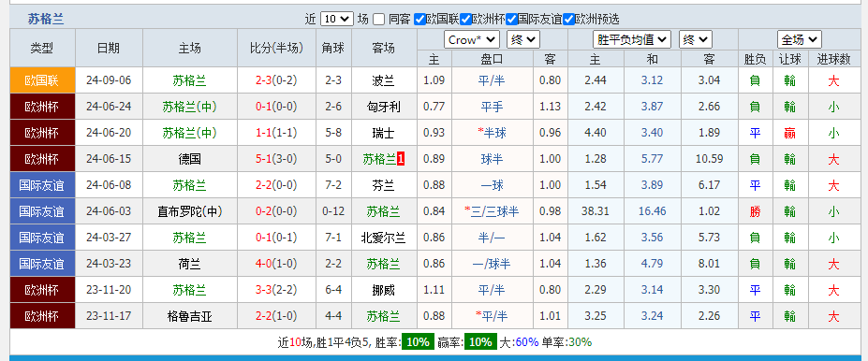The image size is (868, 361).
Task: Click the 胜负 column header
Action: (x=754, y=59)
